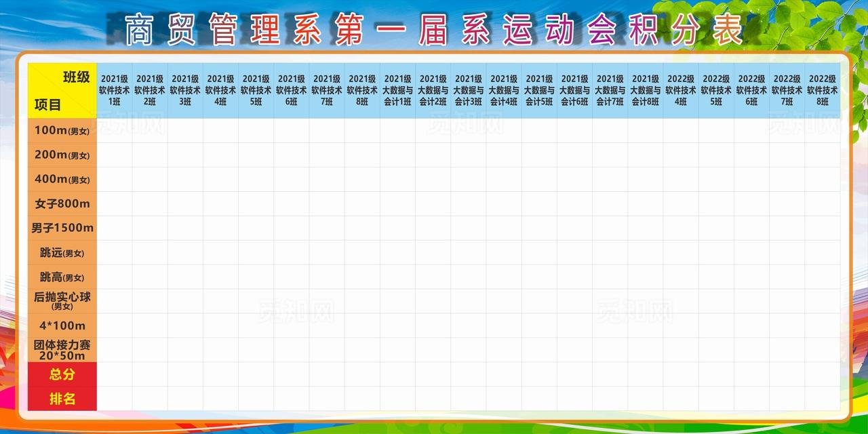The width and height of the screenshot is (868, 434).
Task: Select the 2021级大数据与会计8班 column header
Action: (x=644, y=89)
